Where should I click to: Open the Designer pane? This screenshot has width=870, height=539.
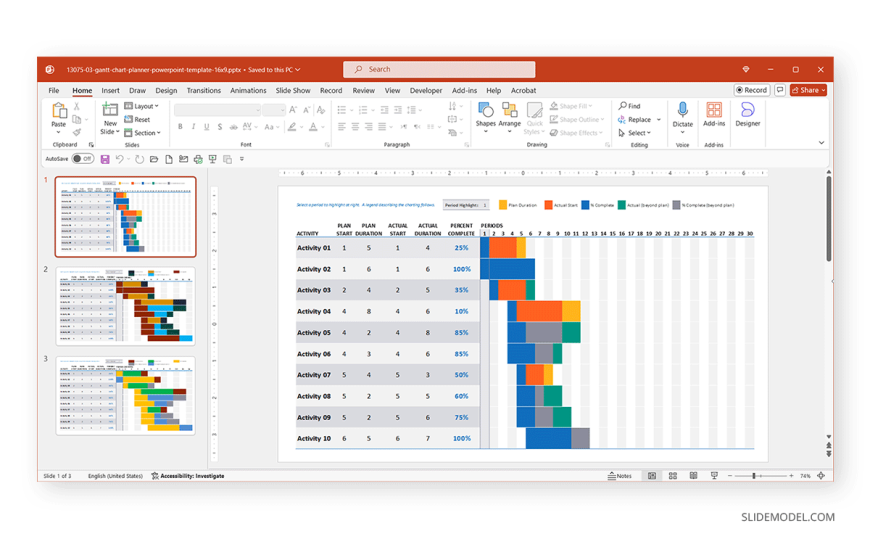pyautogui.click(x=747, y=114)
